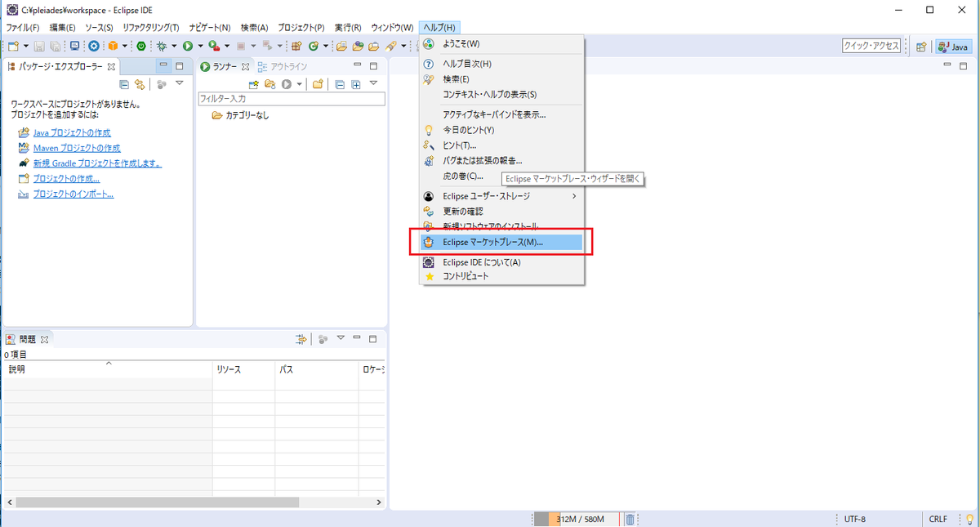Click the Save toolbar icon
The width and height of the screenshot is (980, 527).
(39, 47)
